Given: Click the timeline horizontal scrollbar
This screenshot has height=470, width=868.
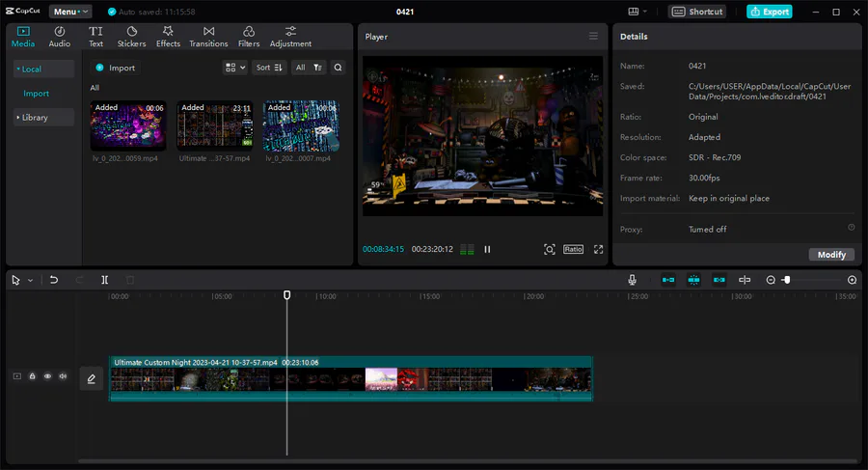Looking at the screenshot, I should [x=467, y=461].
